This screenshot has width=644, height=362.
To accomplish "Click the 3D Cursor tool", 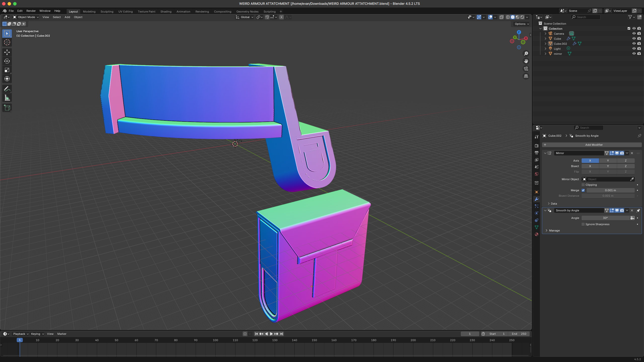I will pyautogui.click(x=7, y=42).
